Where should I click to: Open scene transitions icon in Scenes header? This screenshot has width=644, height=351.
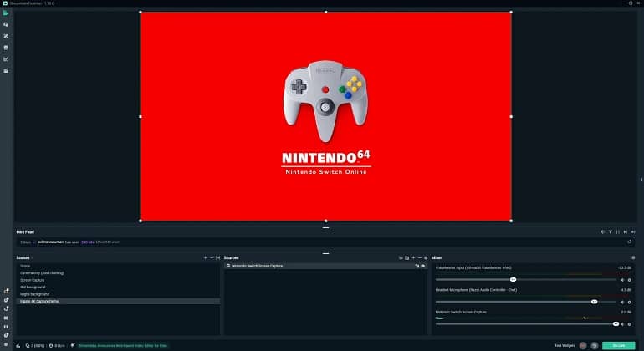218,257
